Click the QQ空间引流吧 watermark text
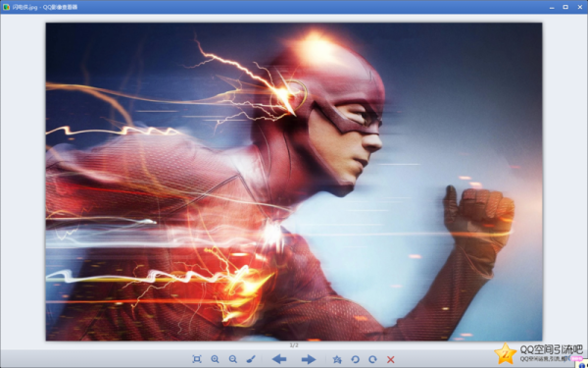Image resolution: width=588 pixels, height=368 pixels. click(x=551, y=349)
